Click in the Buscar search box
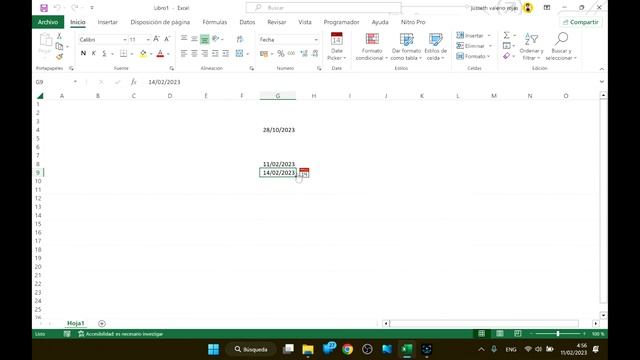This screenshot has height=360, width=640. tap(324, 8)
